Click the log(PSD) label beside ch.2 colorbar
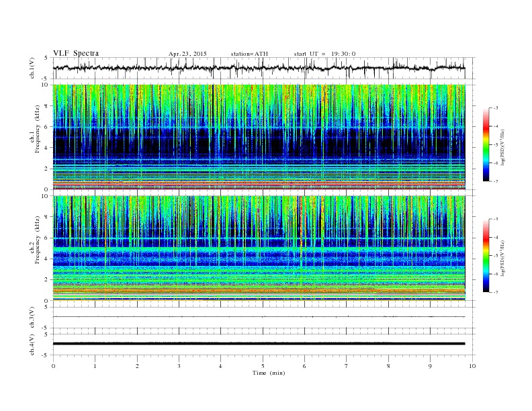 click(502, 259)
